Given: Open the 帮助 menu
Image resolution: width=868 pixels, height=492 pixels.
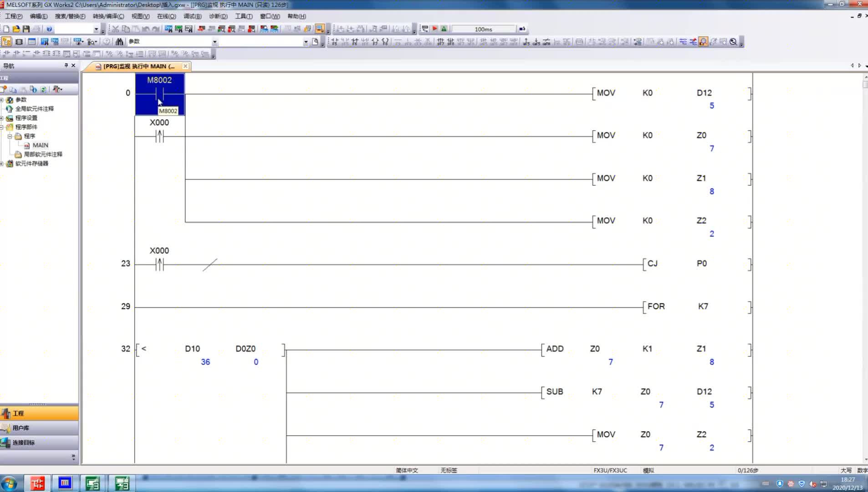Looking at the screenshot, I should click(296, 16).
